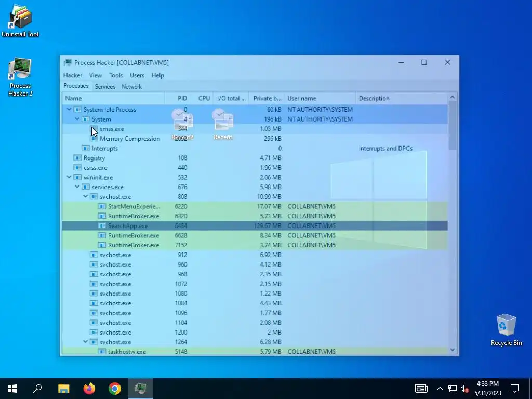Click the wininit.exe process icon
The width and height of the screenshot is (532, 399).
pyautogui.click(x=78, y=178)
